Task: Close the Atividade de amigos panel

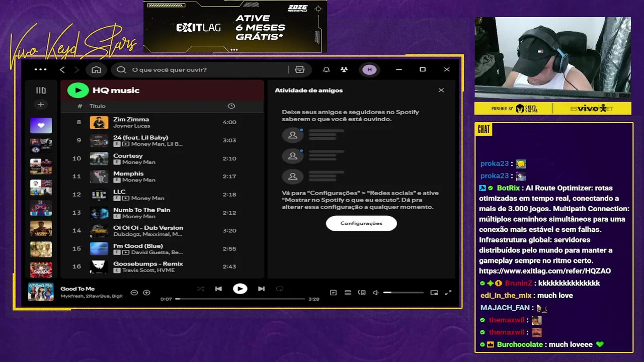Action: coord(441,90)
